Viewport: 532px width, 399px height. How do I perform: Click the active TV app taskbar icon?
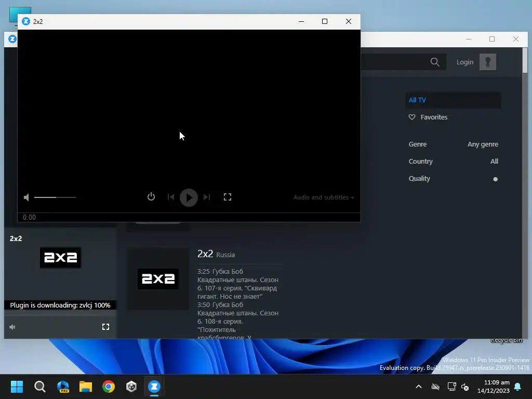click(154, 387)
